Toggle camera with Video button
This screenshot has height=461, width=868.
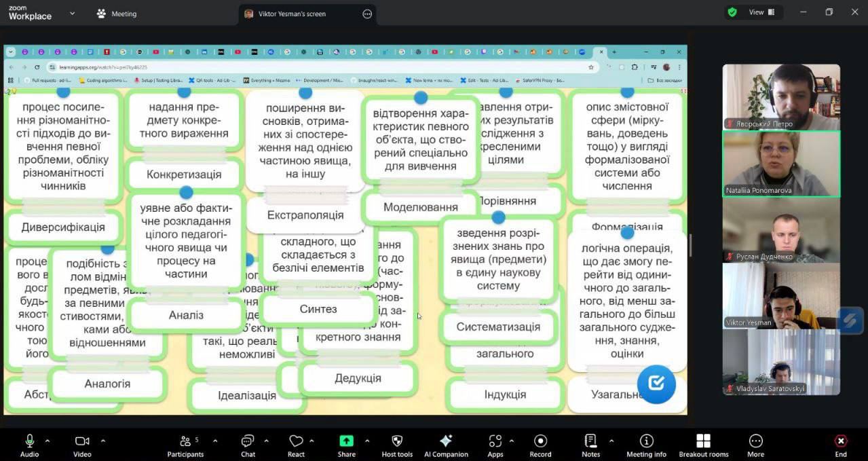82,445
